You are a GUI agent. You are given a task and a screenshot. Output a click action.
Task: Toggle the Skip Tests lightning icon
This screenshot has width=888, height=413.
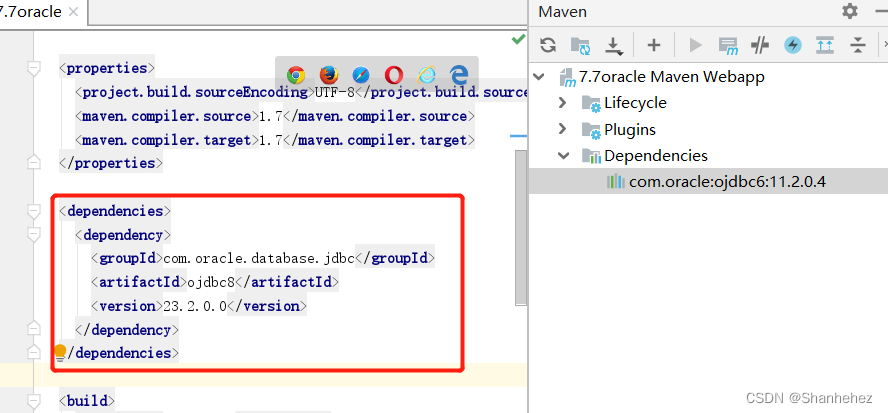pyautogui.click(x=793, y=45)
